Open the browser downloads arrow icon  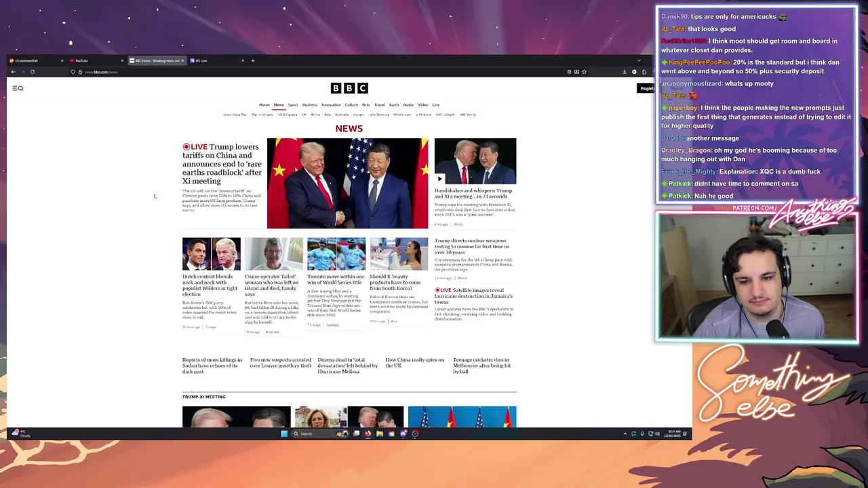tap(625, 72)
